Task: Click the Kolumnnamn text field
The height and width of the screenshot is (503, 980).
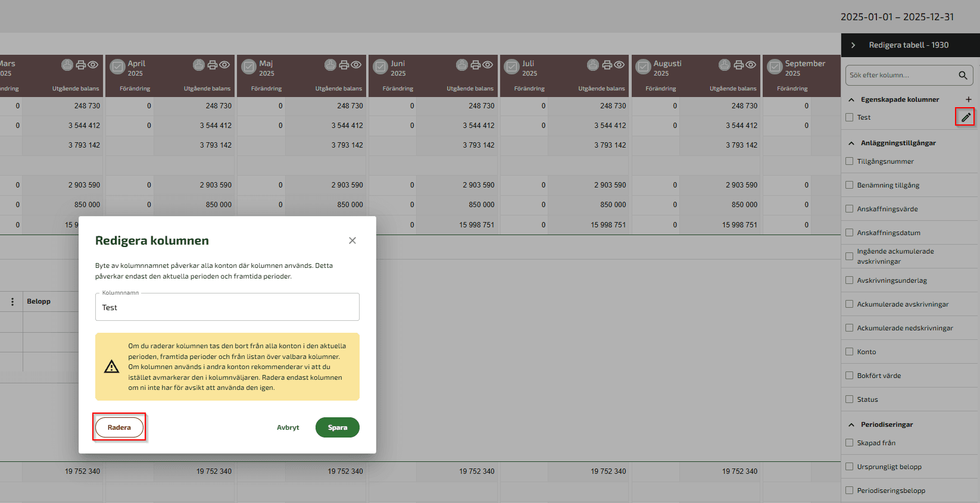Action: click(227, 308)
